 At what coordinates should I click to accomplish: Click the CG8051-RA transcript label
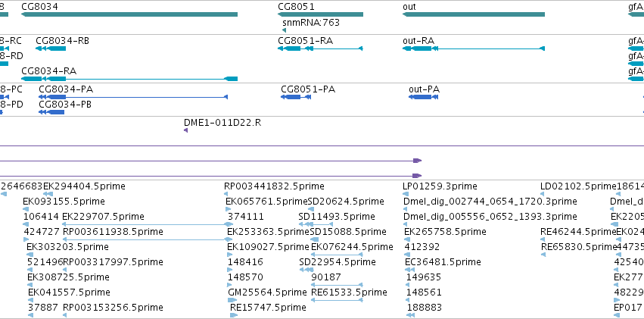305,41
